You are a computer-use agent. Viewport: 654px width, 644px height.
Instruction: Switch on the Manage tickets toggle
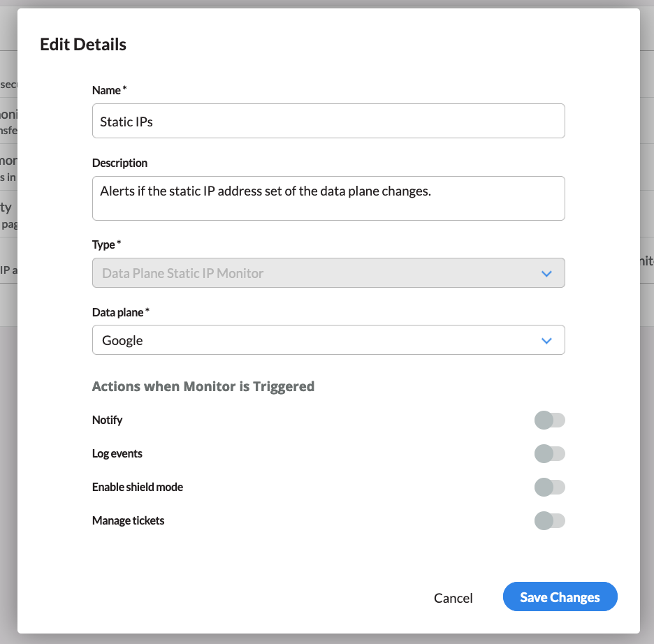(x=549, y=521)
